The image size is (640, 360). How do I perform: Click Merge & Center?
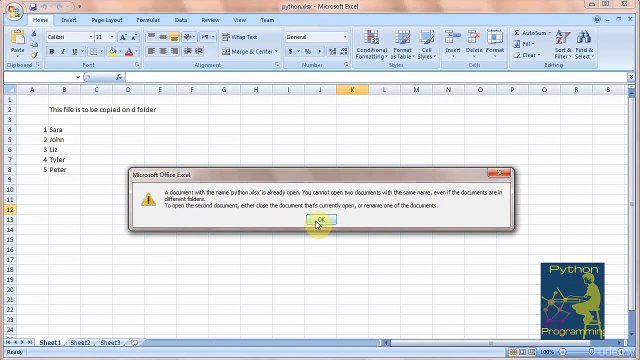pyautogui.click(x=247, y=51)
